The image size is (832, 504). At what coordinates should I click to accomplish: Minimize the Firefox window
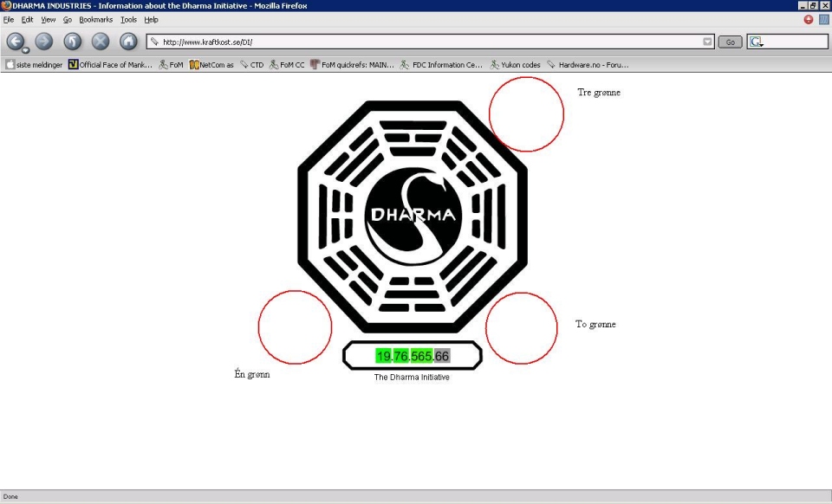803,5
